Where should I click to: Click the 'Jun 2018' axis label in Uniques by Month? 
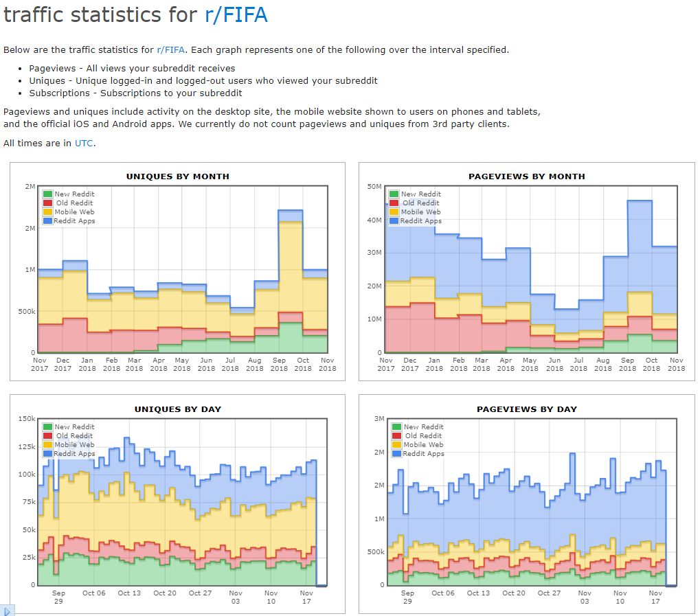point(206,364)
